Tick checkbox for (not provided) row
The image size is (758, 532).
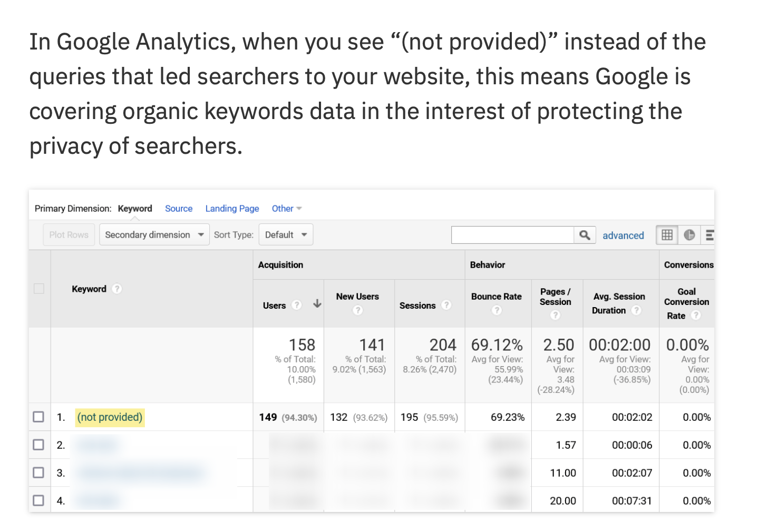[x=38, y=417]
